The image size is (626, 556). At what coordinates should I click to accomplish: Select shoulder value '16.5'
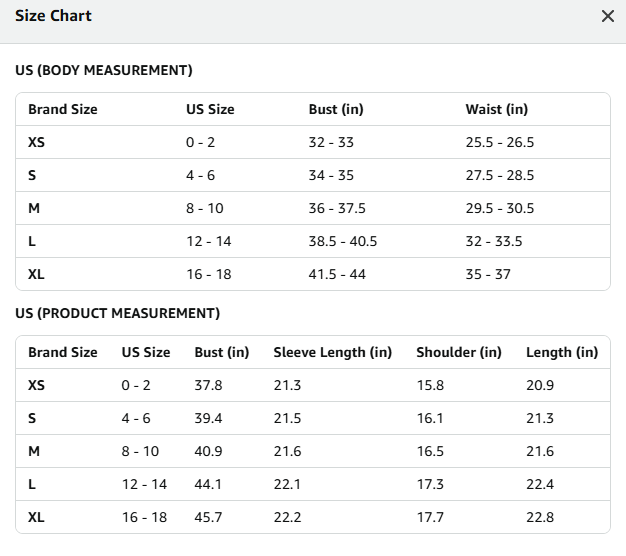[430, 451]
